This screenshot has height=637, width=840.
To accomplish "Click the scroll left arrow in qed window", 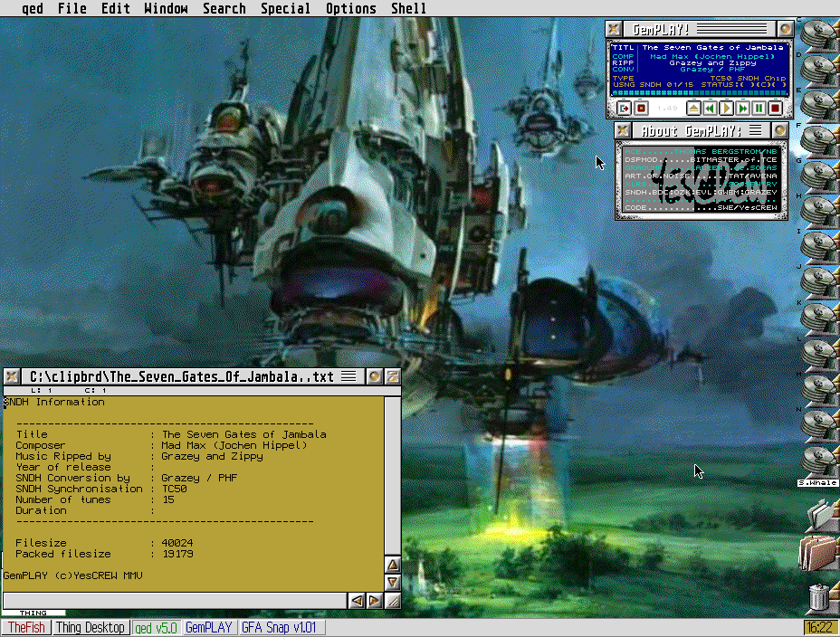I will coord(357,601).
